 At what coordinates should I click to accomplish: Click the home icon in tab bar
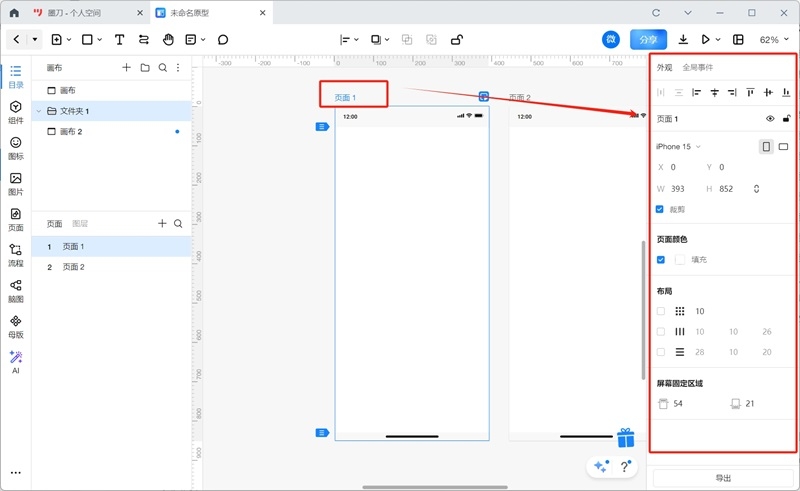click(x=14, y=13)
